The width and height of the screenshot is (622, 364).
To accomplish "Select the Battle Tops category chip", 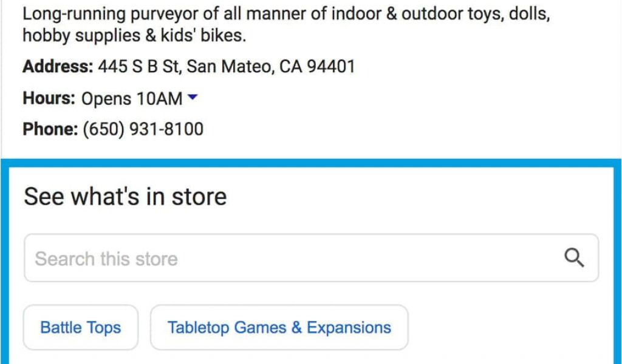I will tap(81, 328).
